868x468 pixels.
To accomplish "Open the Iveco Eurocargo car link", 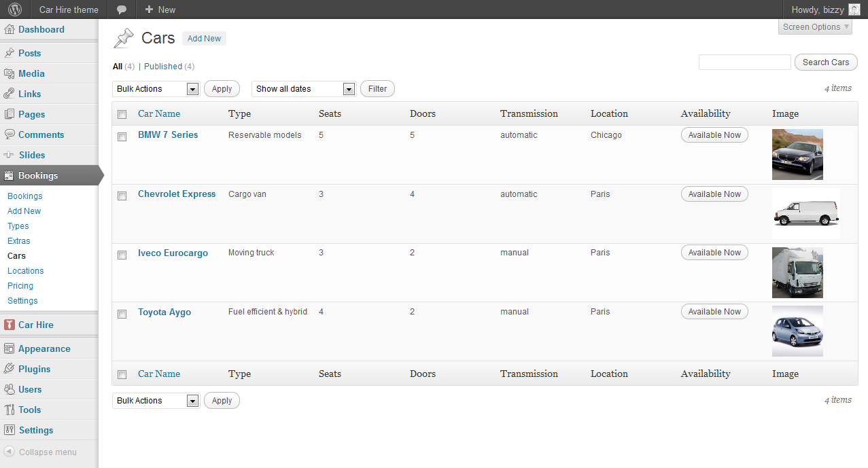I will (x=173, y=253).
